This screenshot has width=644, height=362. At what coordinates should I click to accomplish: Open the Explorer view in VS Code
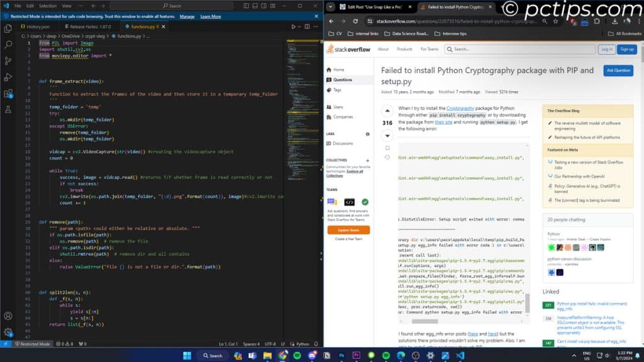[8, 28]
